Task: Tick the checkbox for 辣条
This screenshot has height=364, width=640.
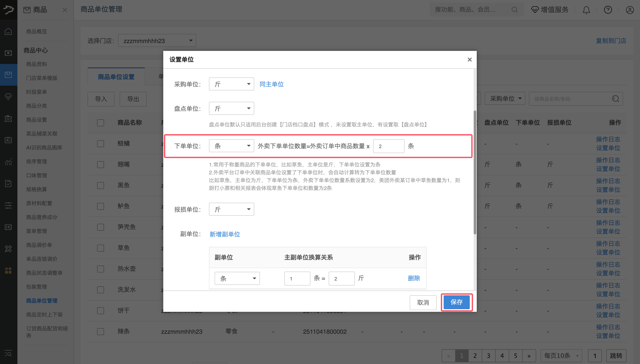Action: pos(101,332)
